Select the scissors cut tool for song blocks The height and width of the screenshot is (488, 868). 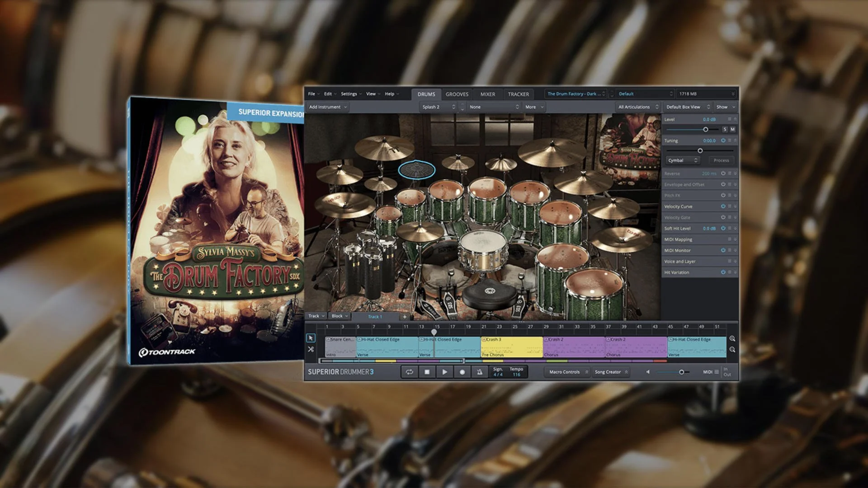(311, 349)
